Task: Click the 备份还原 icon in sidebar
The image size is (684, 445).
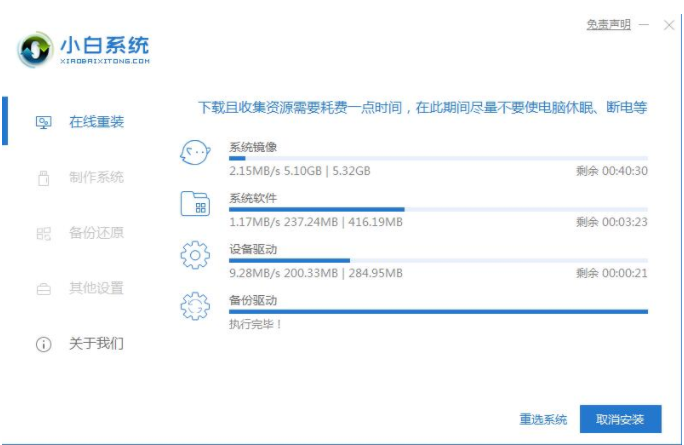Action: (x=43, y=233)
